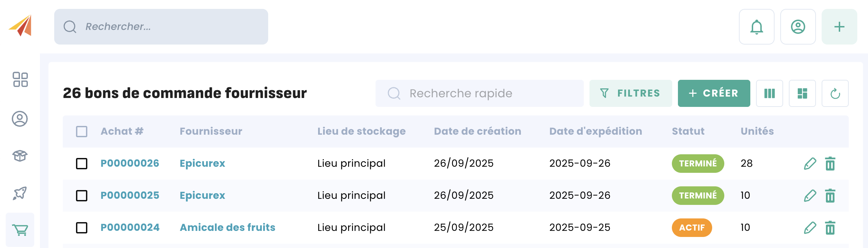Screen dimensions: 868x248
Task: Tick the checkbox for order P00000025
Action: pyautogui.click(x=82, y=196)
